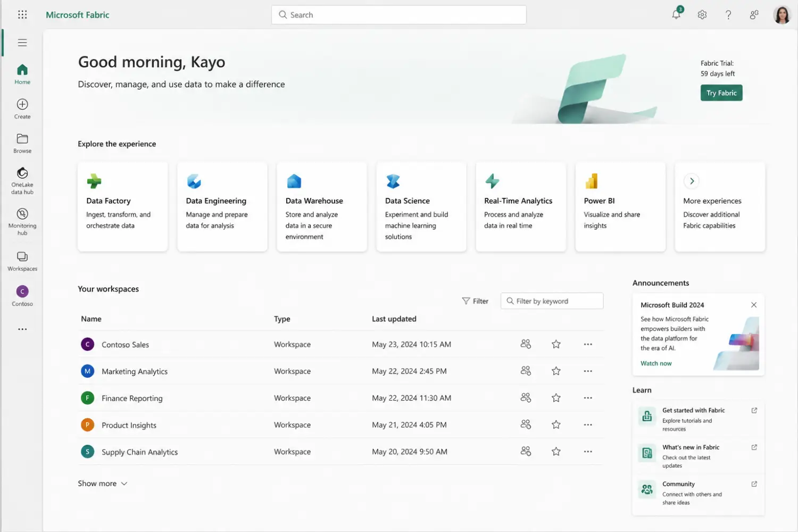798x532 pixels.
Task: Manage access for Contoso Sales workspace
Action: pos(526,344)
